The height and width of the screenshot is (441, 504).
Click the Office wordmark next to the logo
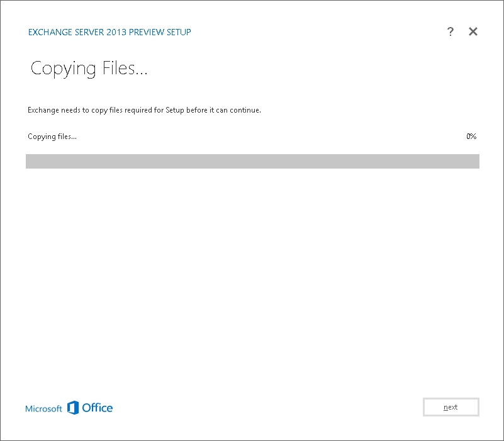pos(98,407)
